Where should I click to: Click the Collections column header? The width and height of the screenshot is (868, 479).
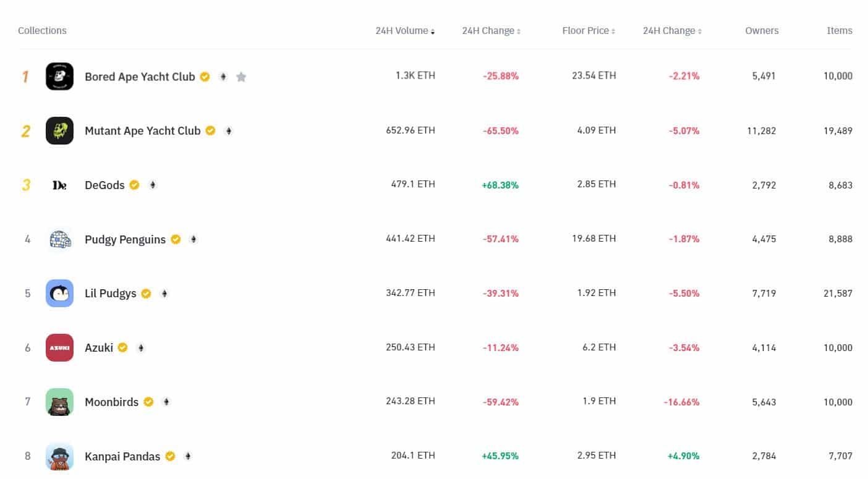click(x=42, y=31)
